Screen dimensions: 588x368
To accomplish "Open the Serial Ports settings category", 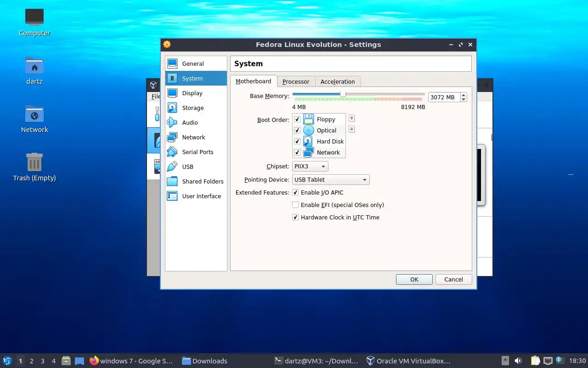I will [x=196, y=152].
